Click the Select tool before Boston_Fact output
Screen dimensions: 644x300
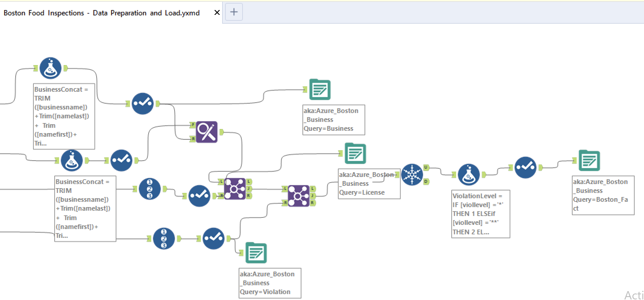tap(525, 167)
